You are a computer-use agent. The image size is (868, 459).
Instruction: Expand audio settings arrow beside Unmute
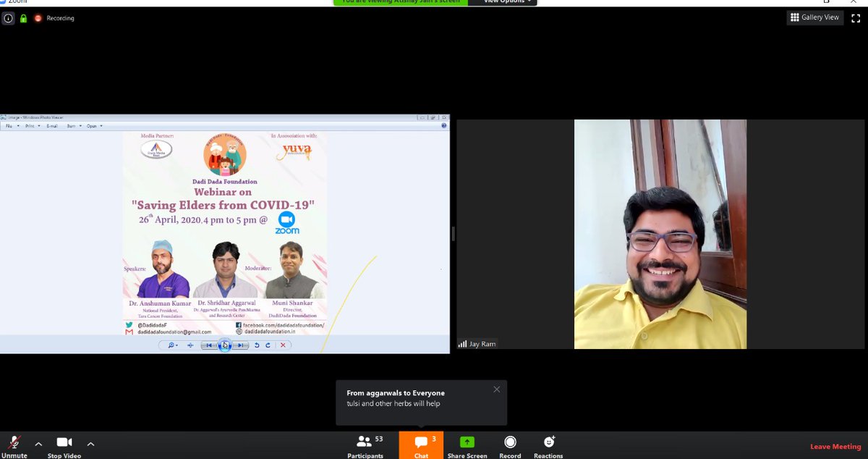(38, 443)
